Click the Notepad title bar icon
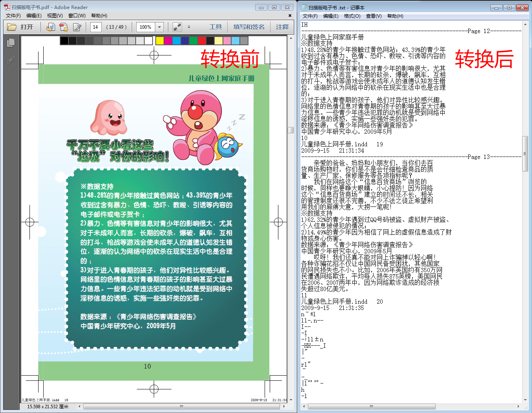This screenshot has width=532, height=413. (x=304, y=7)
